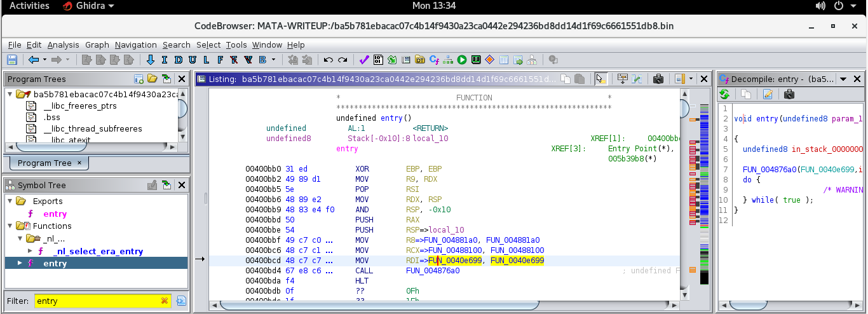This screenshot has width=868, height=314.
Task: Open the Help menu
Action: coord(296,45)
